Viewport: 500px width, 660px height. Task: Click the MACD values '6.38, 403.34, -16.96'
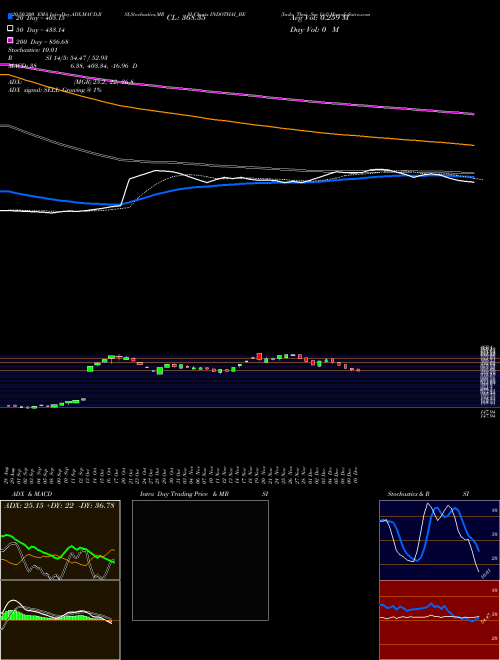pos(101,66)
